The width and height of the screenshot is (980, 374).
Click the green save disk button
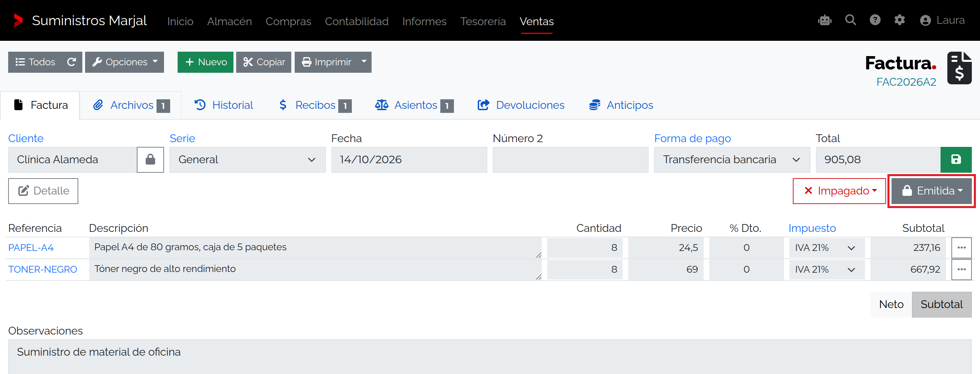tap(955, 160)
